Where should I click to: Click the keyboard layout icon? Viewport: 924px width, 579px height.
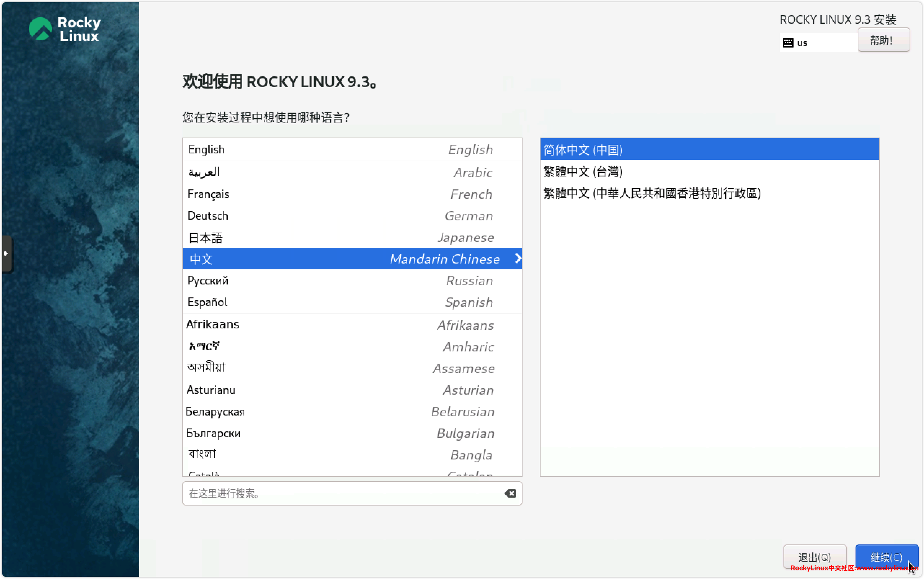click(x=787, y=42)
